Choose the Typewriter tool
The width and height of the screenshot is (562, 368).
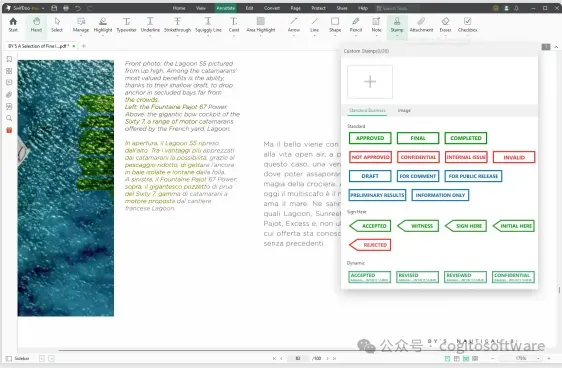[126, 25]
